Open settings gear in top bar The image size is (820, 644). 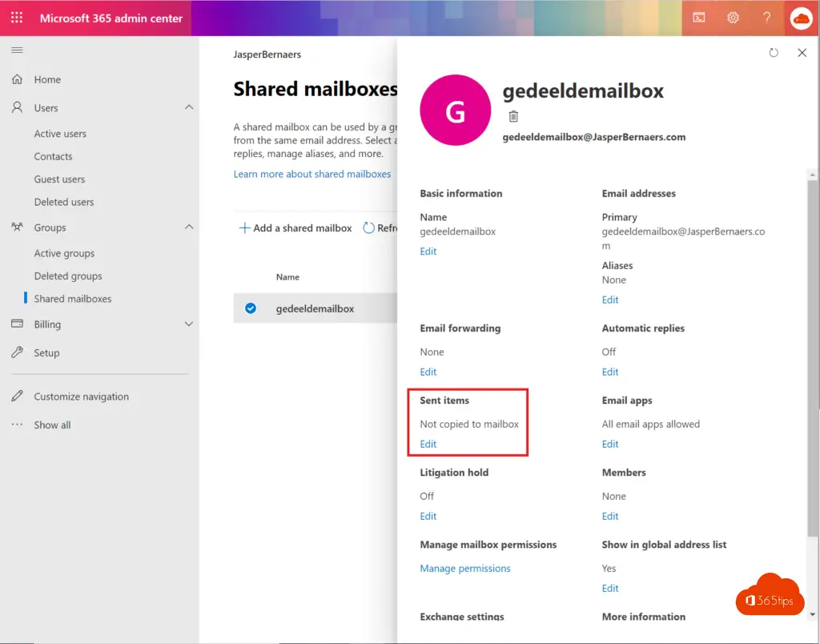click(x=733, y=18)
